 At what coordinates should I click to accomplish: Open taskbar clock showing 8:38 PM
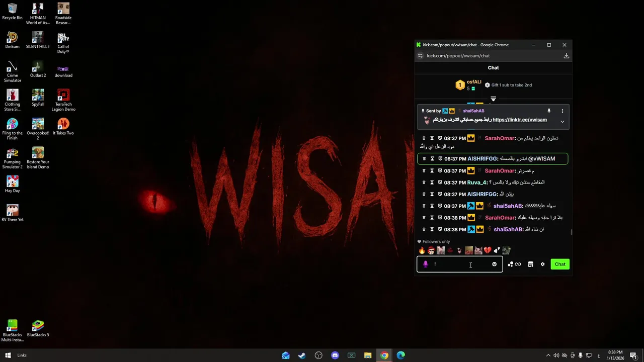point(615,355)
